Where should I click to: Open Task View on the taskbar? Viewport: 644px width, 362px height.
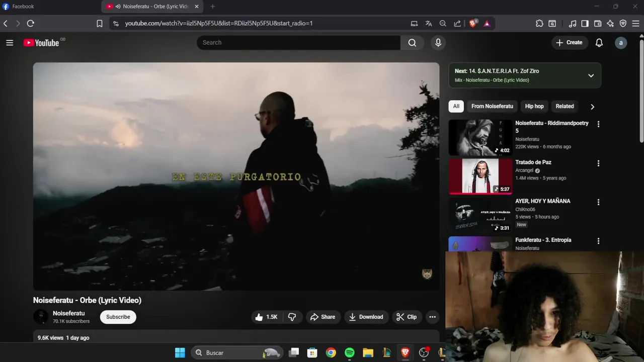[294, 353]
